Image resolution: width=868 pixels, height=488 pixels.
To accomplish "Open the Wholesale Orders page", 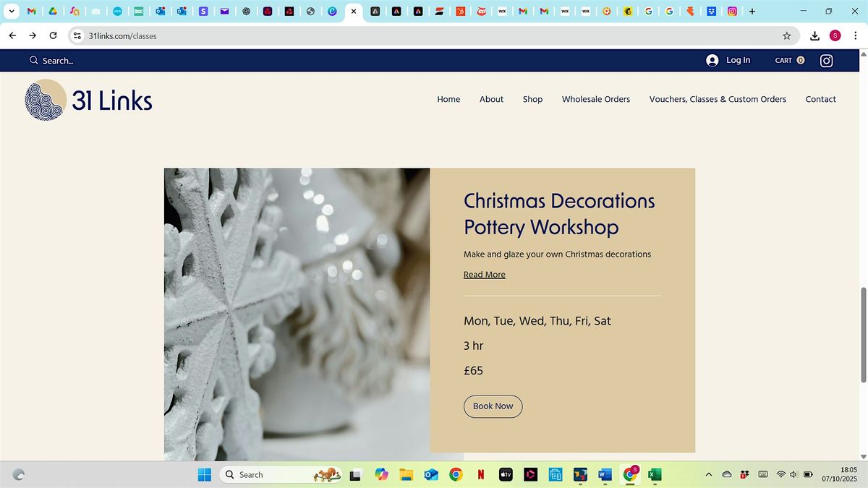I will pyautogui.click(x=595, y=99).
